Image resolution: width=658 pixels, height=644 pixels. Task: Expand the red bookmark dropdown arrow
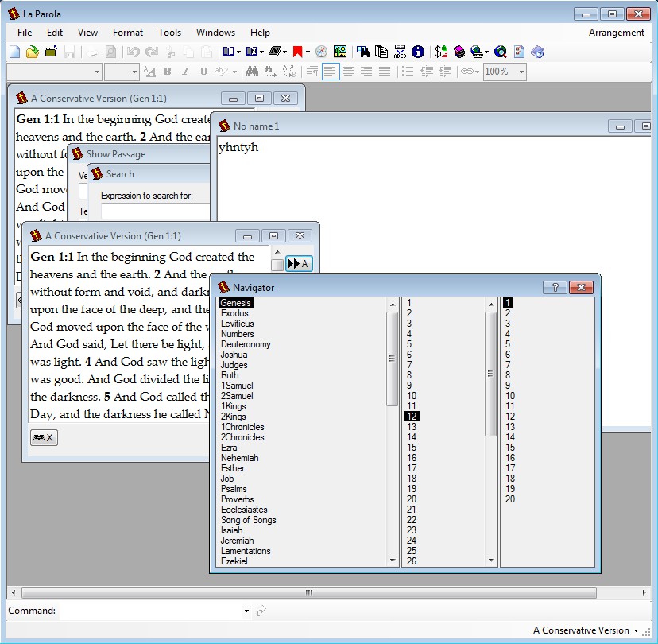[308, 52]
